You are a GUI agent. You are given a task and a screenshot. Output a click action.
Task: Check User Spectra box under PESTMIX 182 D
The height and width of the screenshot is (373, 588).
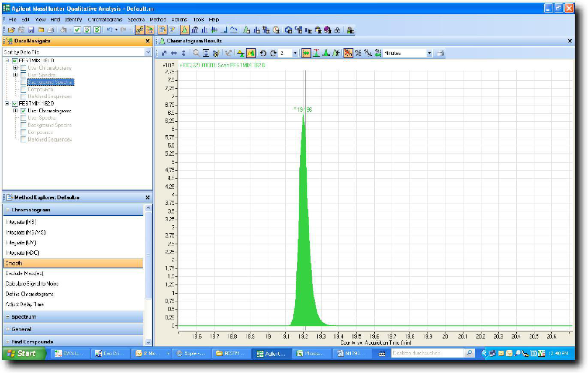(x=23, y=118)
